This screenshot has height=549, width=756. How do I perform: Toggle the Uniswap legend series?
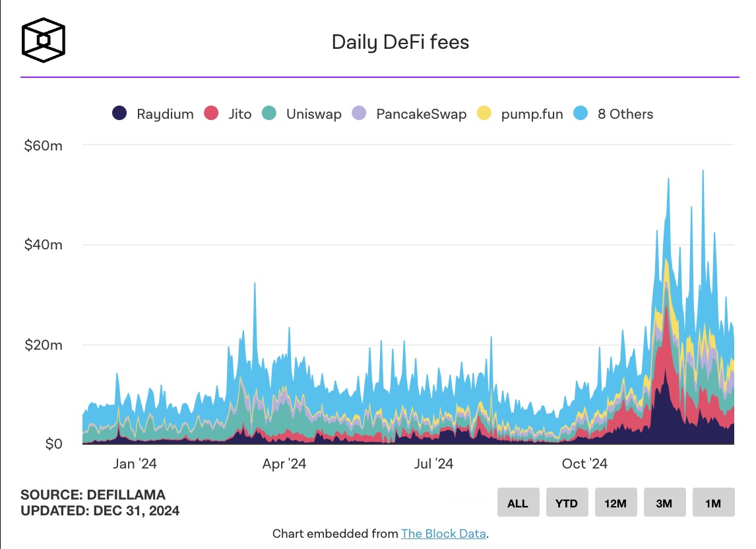(x=302, y=114)
